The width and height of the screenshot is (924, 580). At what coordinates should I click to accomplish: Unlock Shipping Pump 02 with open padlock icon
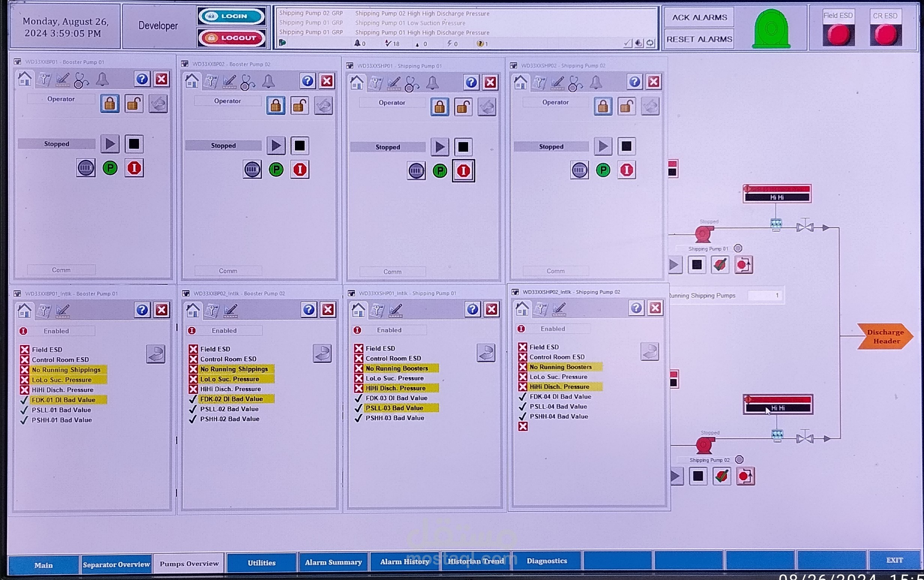click(626, 106)
